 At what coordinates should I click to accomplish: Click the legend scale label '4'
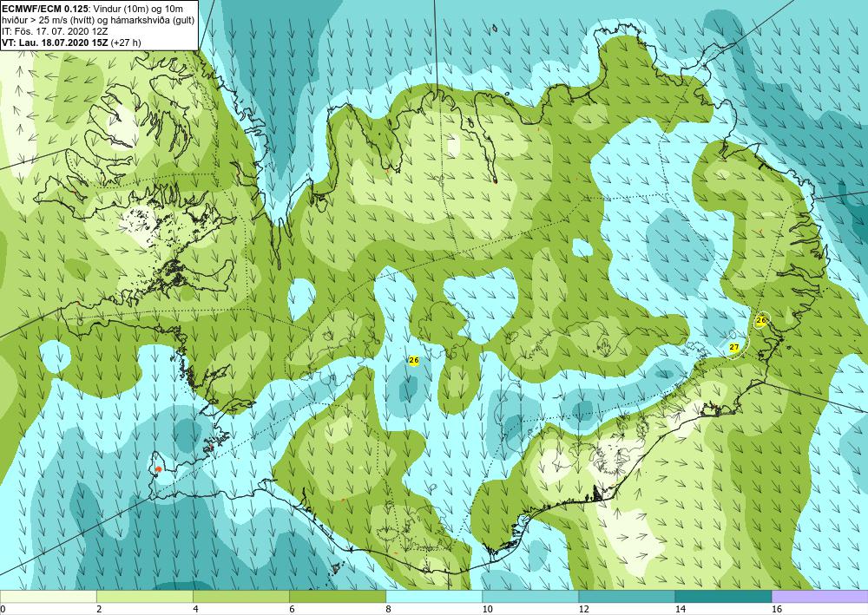pos(195,609)
